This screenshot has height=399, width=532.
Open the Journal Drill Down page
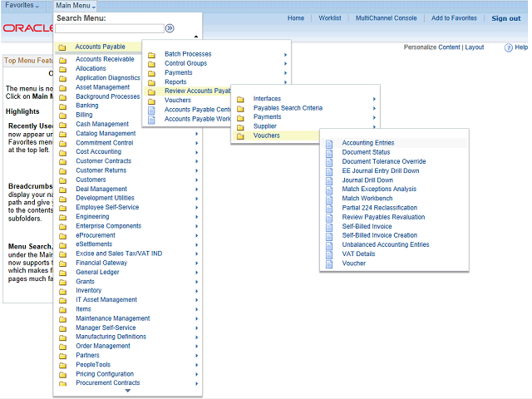(x=367, y=180)
